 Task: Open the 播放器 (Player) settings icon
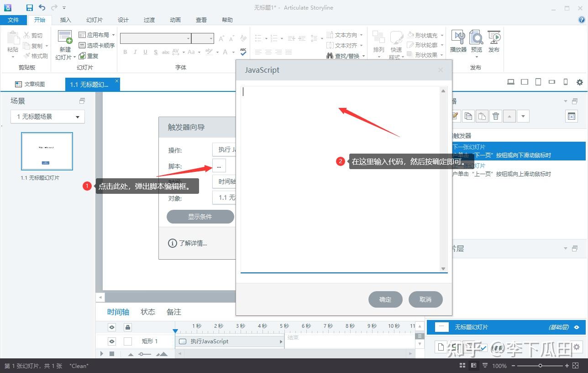(x=458, y=38)
